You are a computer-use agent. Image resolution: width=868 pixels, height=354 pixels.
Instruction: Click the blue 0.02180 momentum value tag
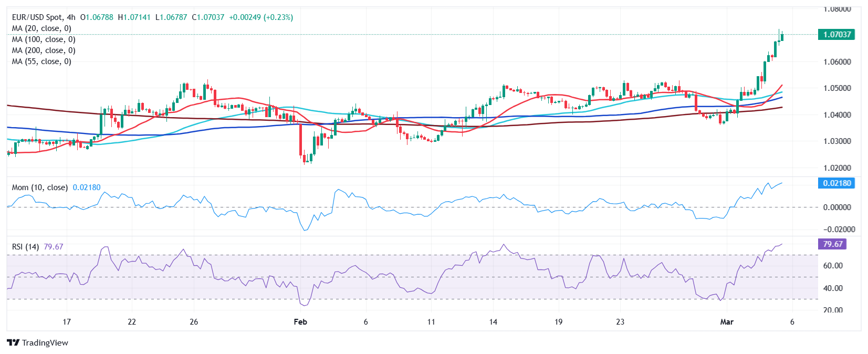coord(836,183)
